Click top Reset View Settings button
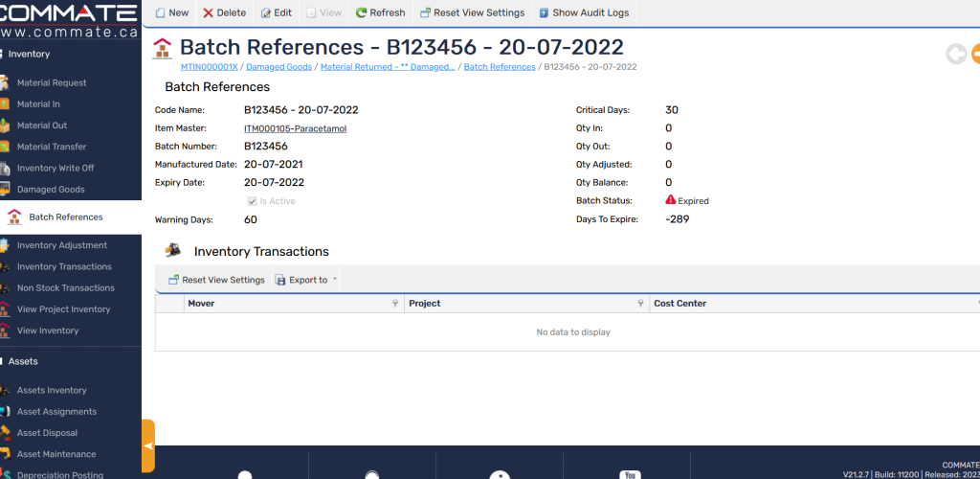 [473, 12]
